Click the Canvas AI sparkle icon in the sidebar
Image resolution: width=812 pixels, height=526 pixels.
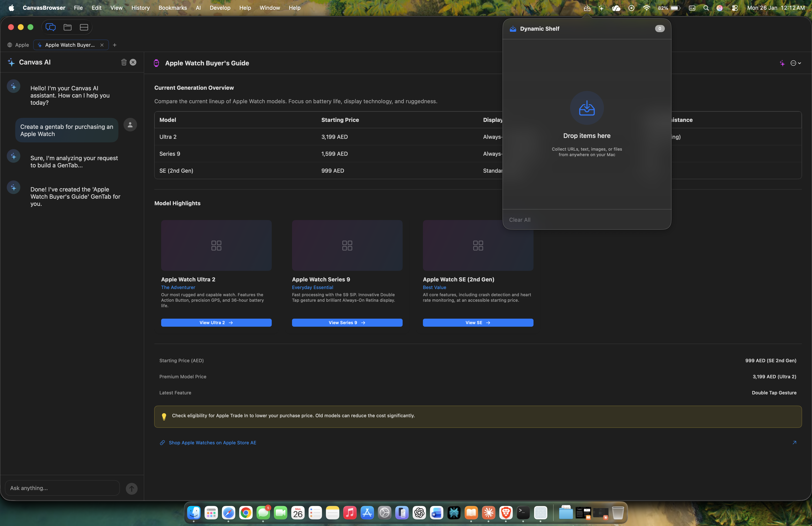coord(11,62)
